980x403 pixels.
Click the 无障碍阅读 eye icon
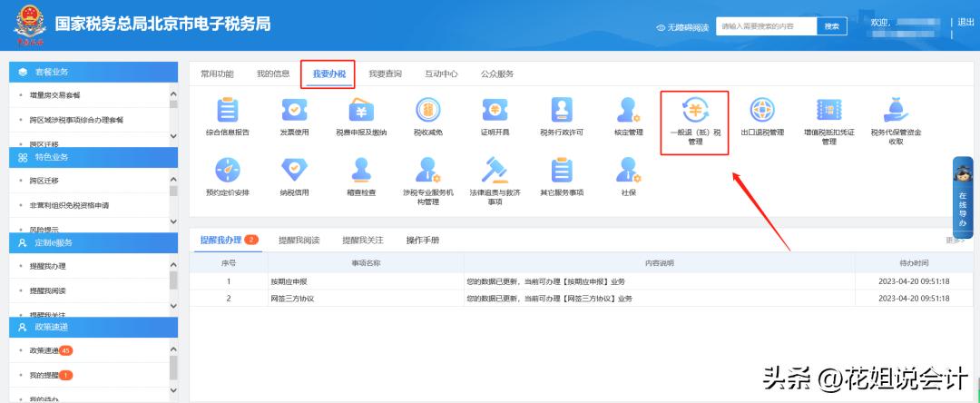point(661,27)
